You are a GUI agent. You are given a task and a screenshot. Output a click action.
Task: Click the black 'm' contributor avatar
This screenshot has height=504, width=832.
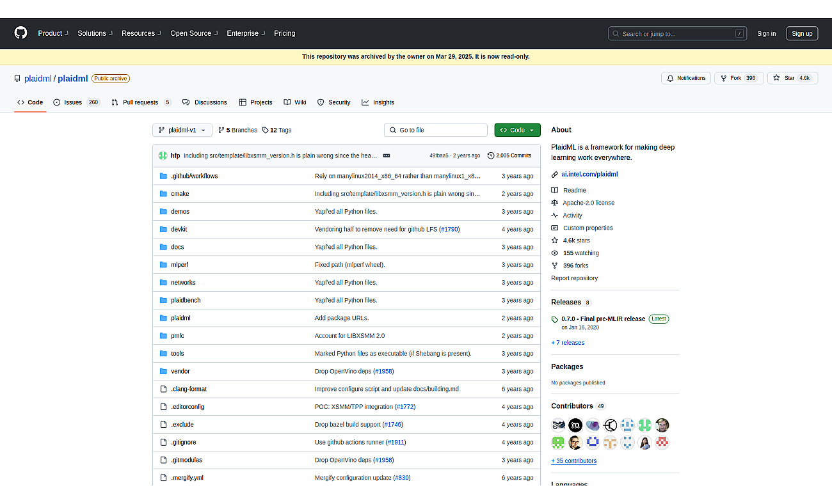coord(575,425)
